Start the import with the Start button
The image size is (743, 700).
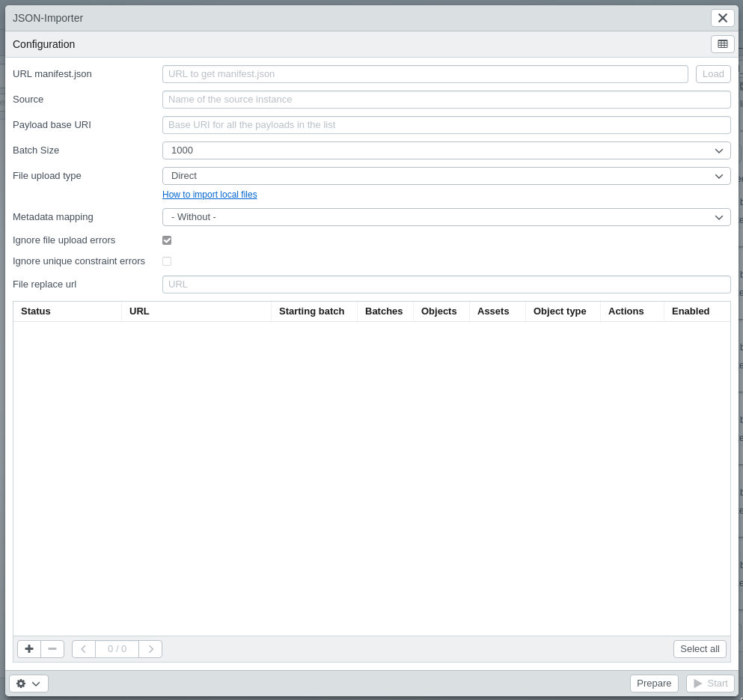[x=710, y=684]
